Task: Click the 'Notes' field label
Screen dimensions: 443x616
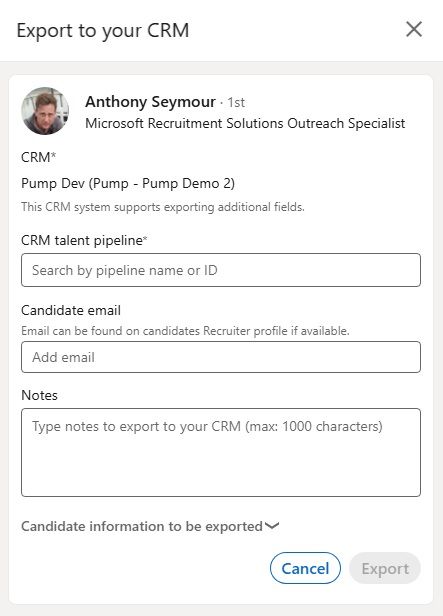Action: pos(39,395)
